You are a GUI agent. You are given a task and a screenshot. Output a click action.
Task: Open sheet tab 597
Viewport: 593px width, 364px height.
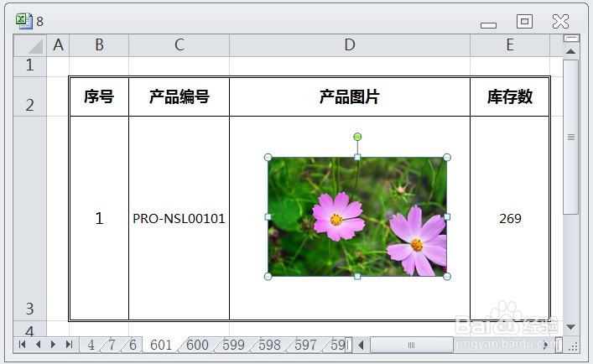point(305,345)
